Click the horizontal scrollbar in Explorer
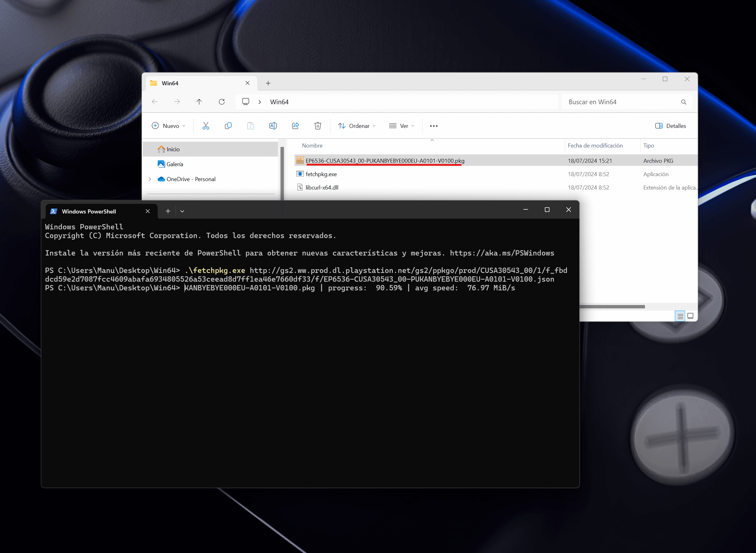756x553 pixels. (x=612, y=307)
